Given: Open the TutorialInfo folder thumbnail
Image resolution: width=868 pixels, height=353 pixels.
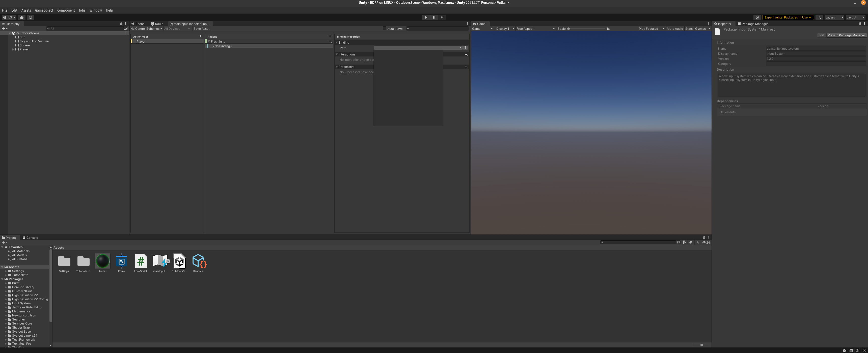Looking at the screenshot, I should [x=83, y=261].
